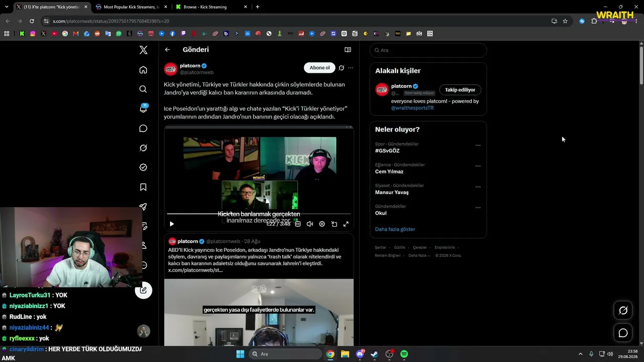The image size is (644, 362).
Task: Play the embedded video
Action: [x=172, y=224]
